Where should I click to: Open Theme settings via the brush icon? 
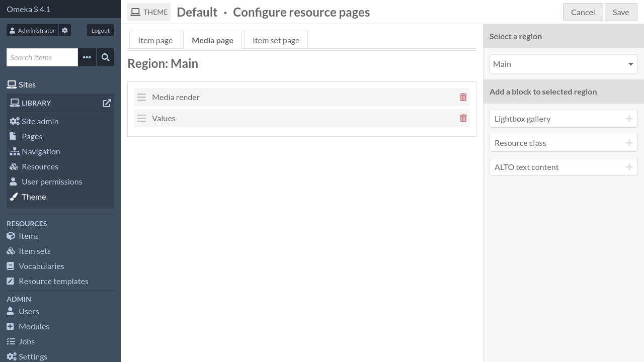tap(14, 197)
